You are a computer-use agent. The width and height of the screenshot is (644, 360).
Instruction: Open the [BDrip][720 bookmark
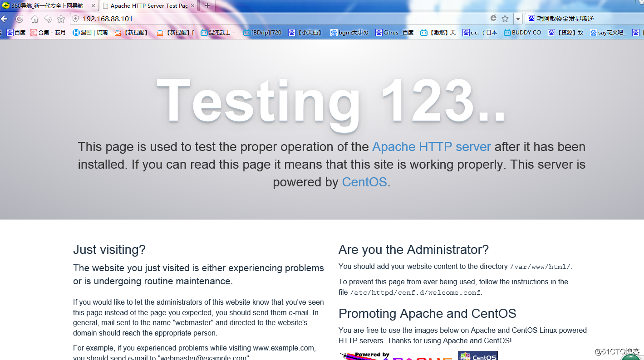point(262,33)
